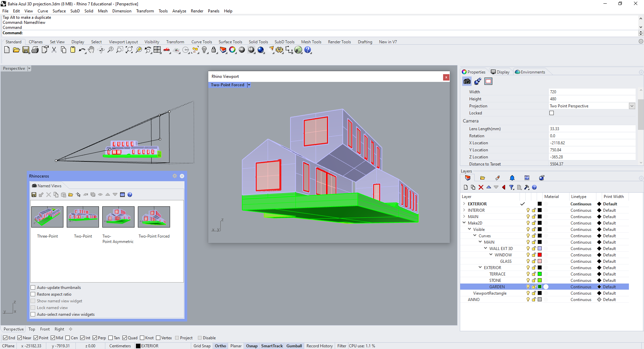Screen dimensions: 644x349
Task: Open the Analyze menu
Action: point(179,11)
